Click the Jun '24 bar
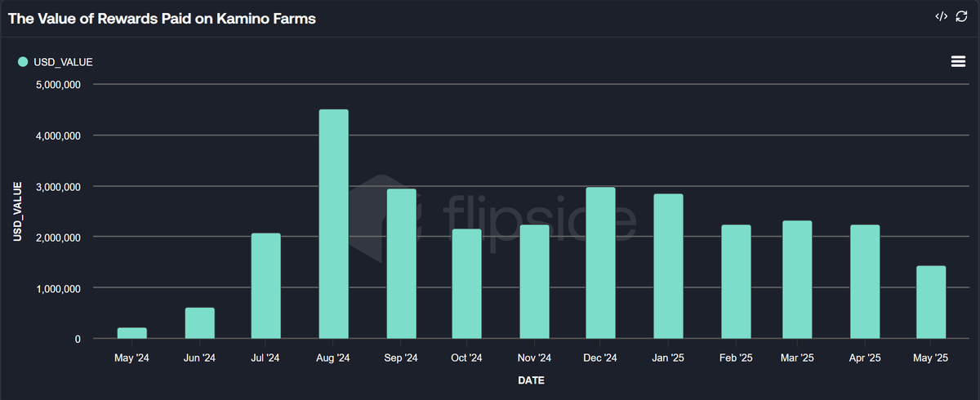This screenshot has width=980, height=400. 199,323
